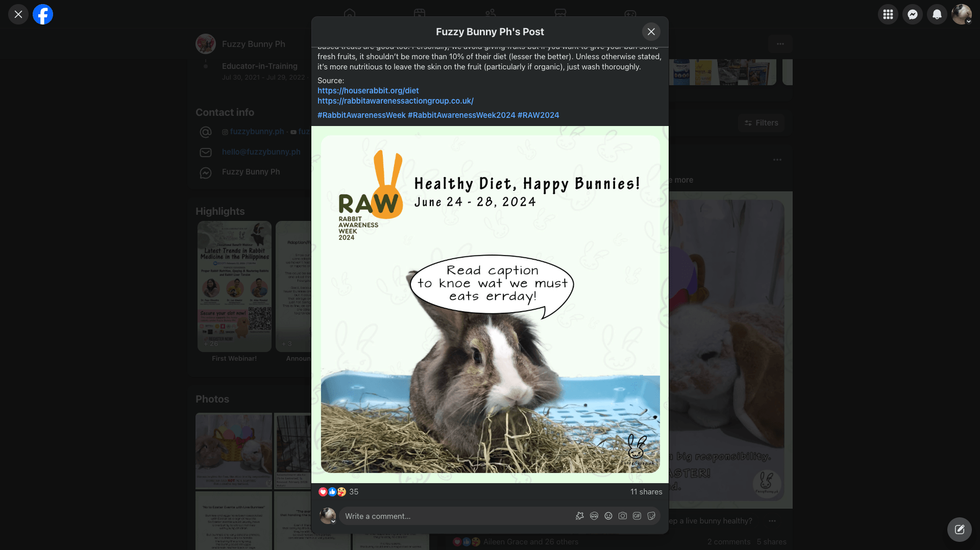Add a sticker to the comment
Image resolution: width=980 pixels, height=550 pixels.
point(651,516)
